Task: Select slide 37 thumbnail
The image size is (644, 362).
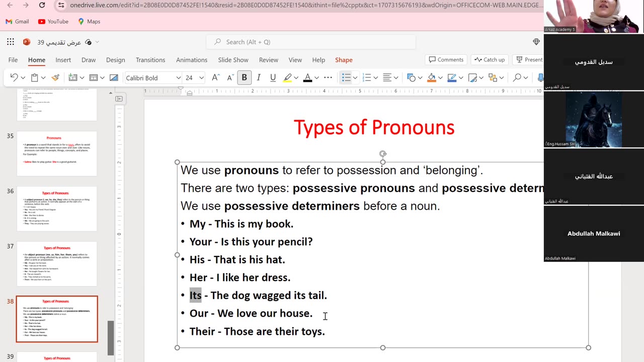Action: 57,264
